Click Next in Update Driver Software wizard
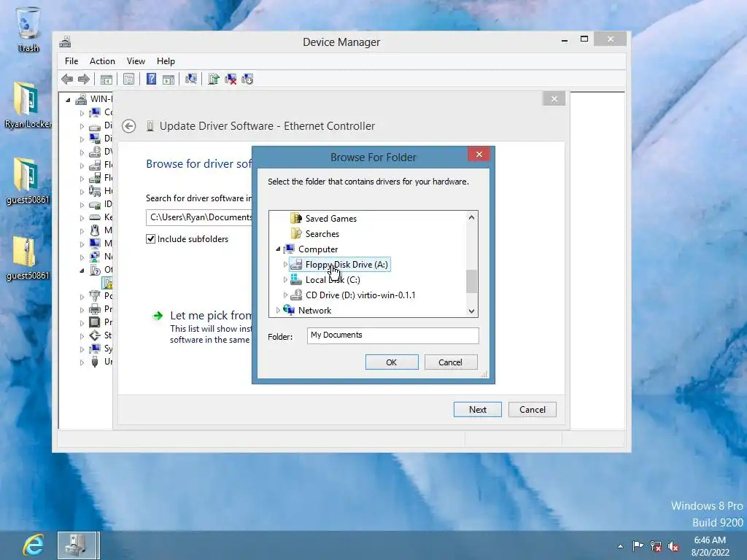 (477, 410)
